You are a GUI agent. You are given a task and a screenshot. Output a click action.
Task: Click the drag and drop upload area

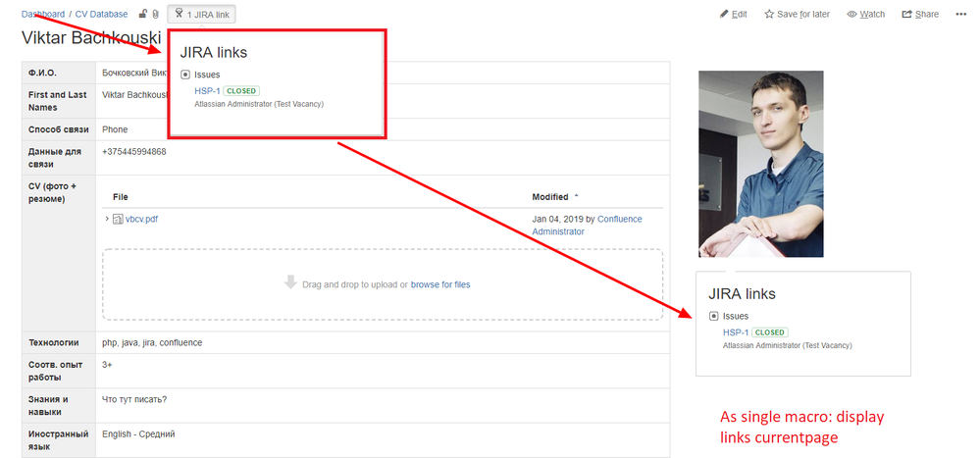tap(383, 284)
